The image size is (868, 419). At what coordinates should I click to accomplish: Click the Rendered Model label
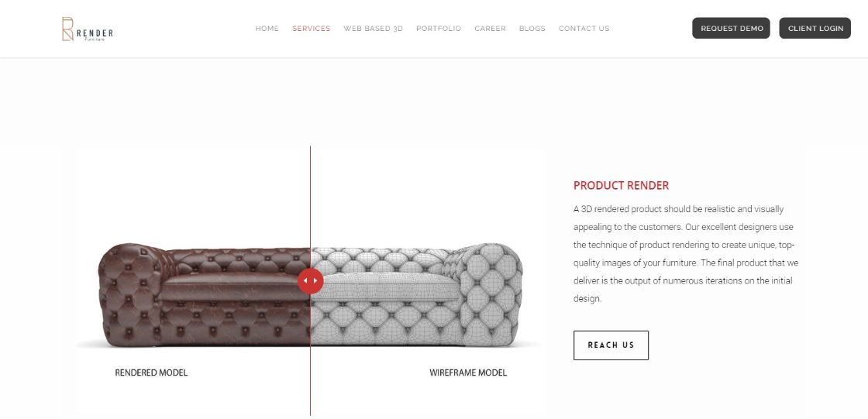coord(151,373)
